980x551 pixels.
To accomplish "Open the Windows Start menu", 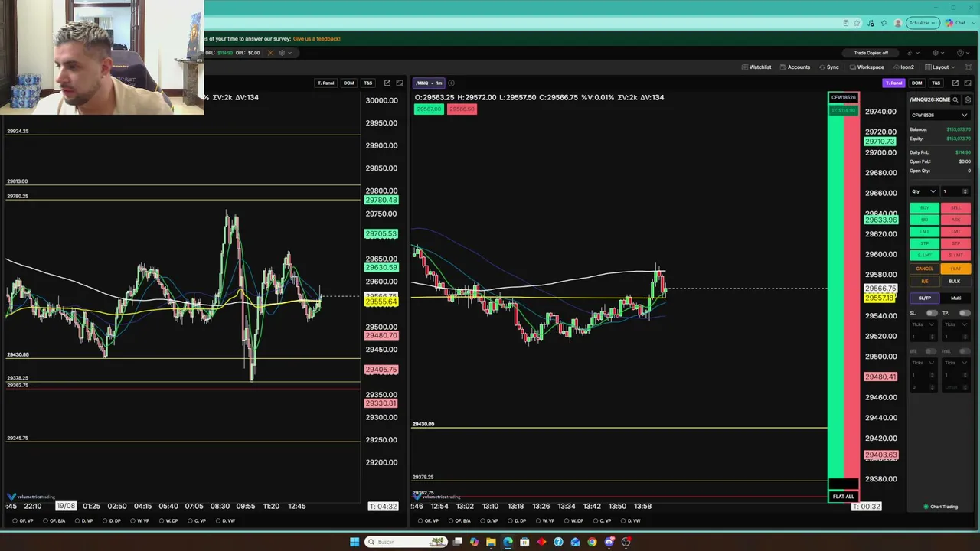I will pyautogui.click(x=354, y=542).
